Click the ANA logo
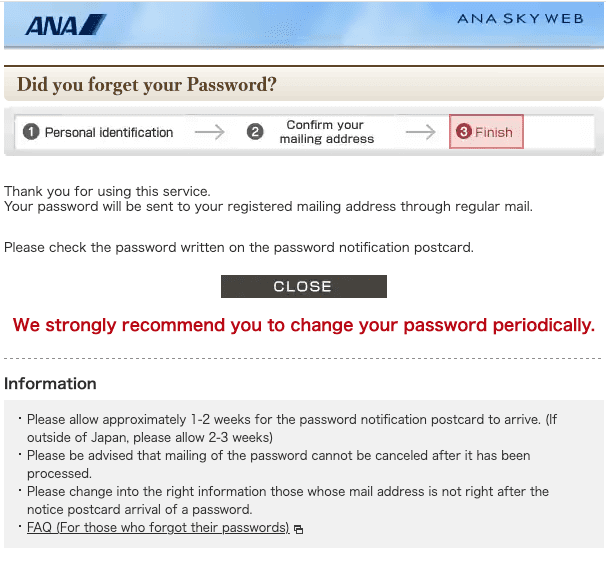This screenshot has height=563, width=606. pyautogui.click(x=64, y=25)
